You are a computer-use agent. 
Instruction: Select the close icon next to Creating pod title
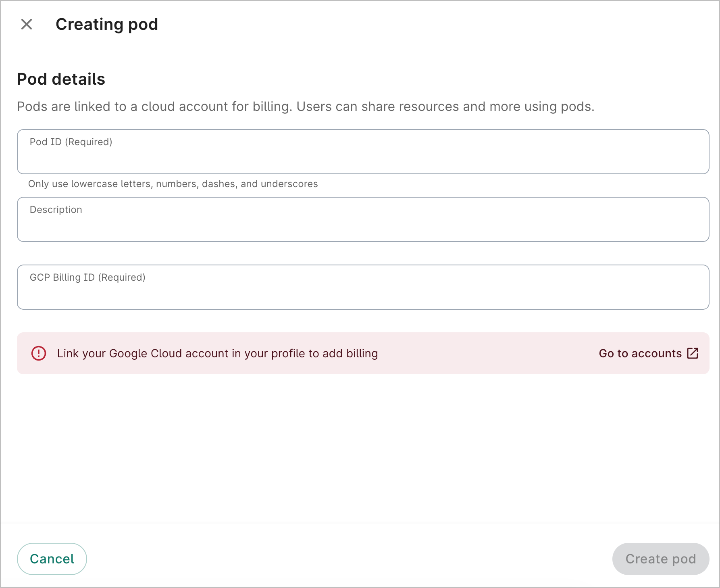[27, 25]
